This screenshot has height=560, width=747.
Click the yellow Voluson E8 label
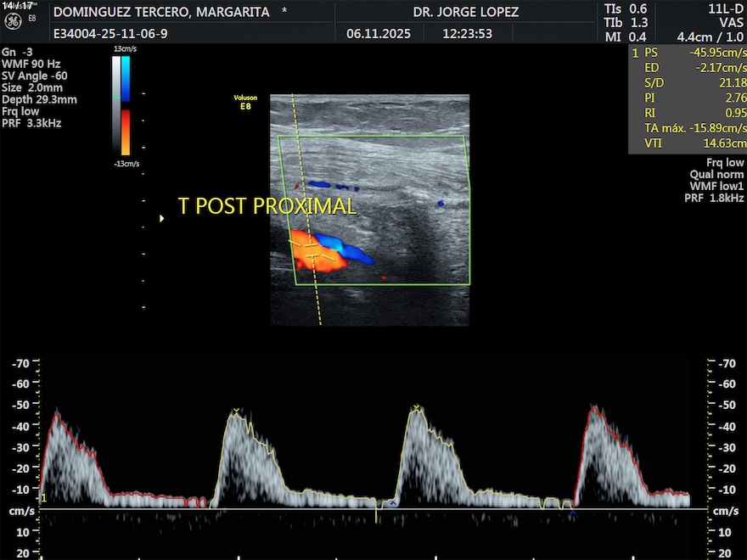coord(245,103)
